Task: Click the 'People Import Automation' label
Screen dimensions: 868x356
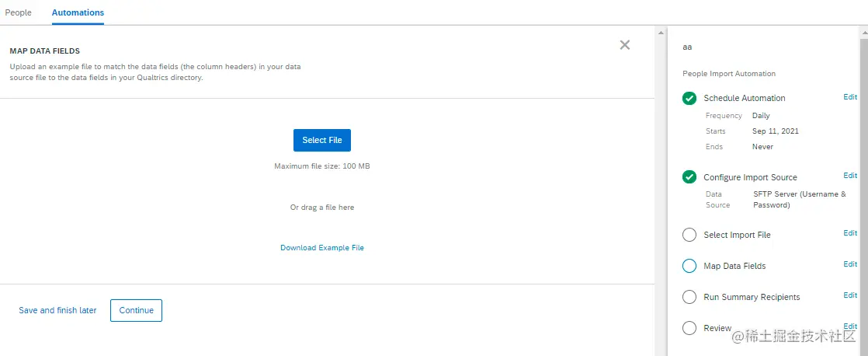Action: [729, 74]
